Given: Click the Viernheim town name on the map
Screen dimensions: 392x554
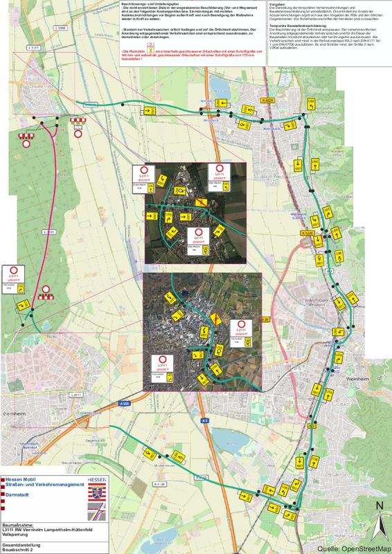Looking at the screenshot, I should pyautogui.click(x=13, y=413).
